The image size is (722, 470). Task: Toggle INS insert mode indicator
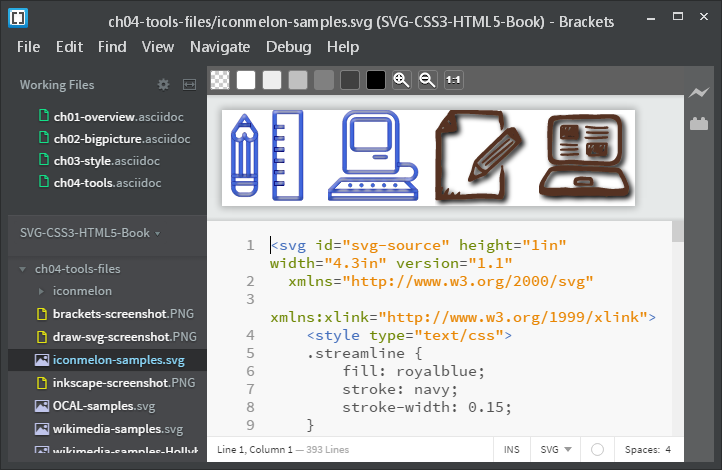(512, 450)
